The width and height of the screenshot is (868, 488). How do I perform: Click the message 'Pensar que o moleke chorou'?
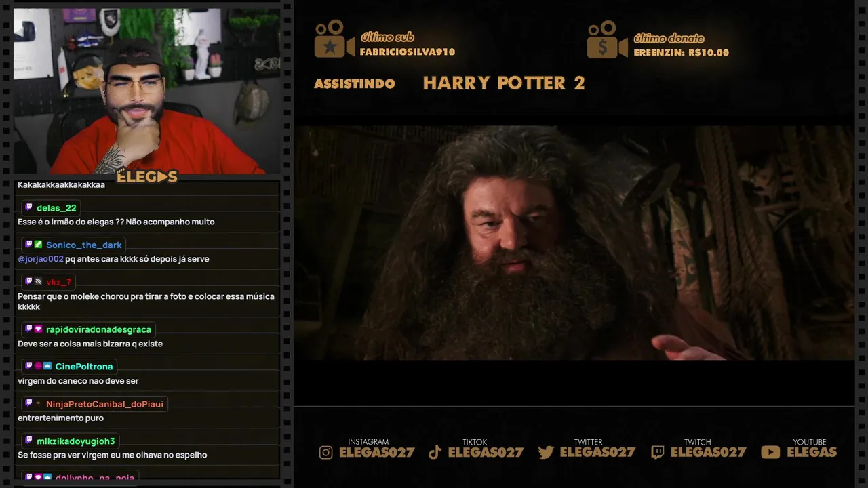(x=146, y=301)
